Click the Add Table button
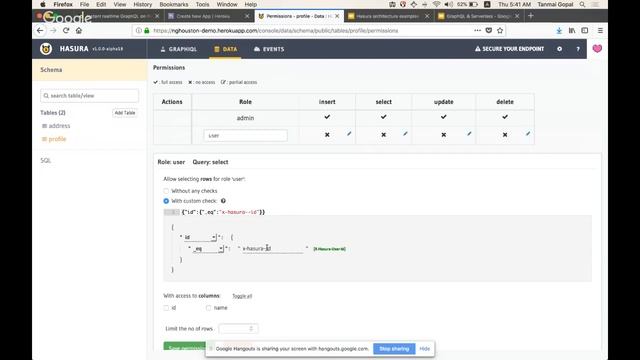 [125, 113]
